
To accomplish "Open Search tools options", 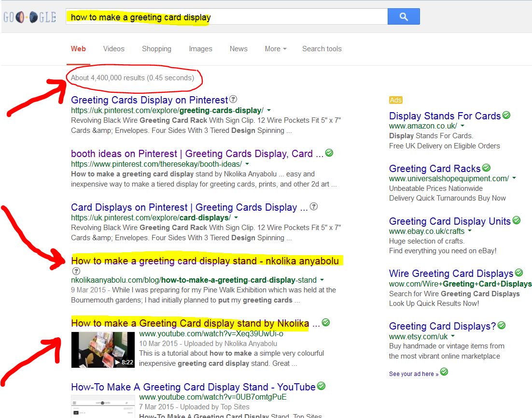I will (322, 48).
